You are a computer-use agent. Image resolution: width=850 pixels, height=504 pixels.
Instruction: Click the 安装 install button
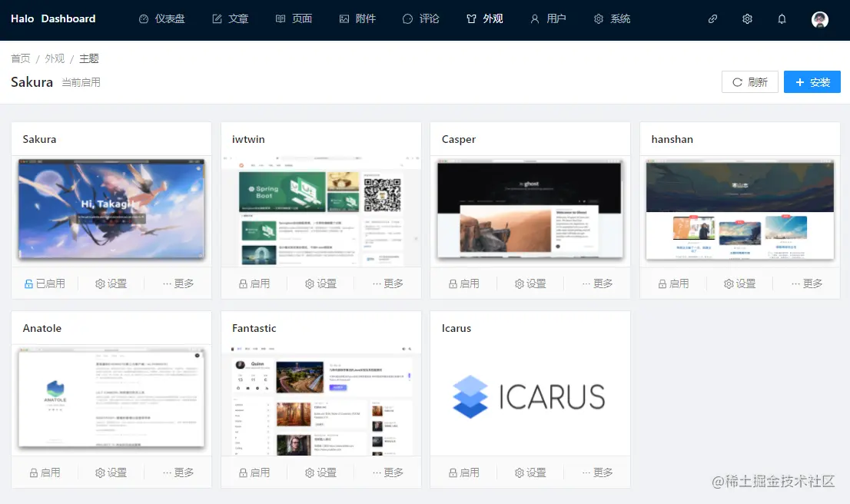[812, 82]
